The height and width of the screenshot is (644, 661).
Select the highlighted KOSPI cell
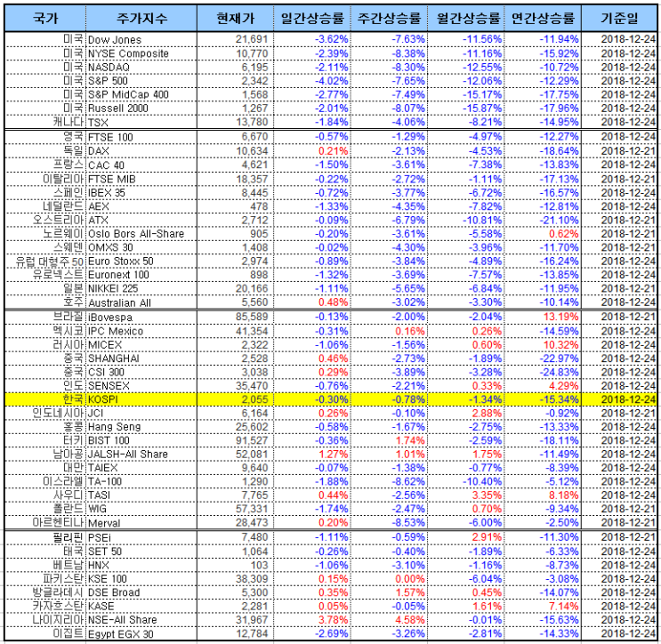[x=141, y=399]
